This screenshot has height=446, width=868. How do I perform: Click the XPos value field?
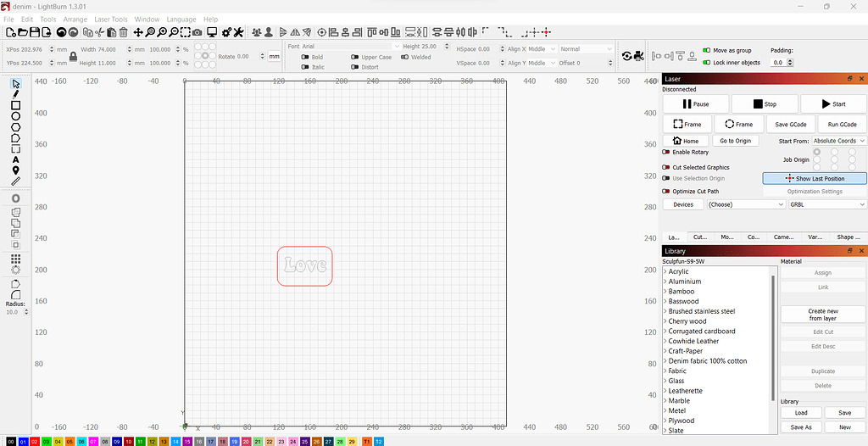click(x=37, y=49)
